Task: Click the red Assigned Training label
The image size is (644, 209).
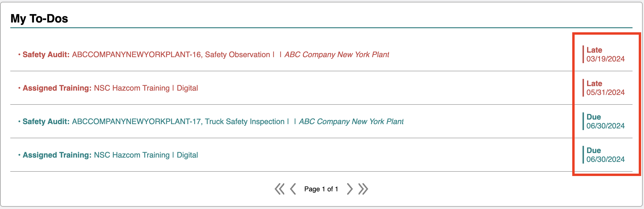Action: coord(57,88)
